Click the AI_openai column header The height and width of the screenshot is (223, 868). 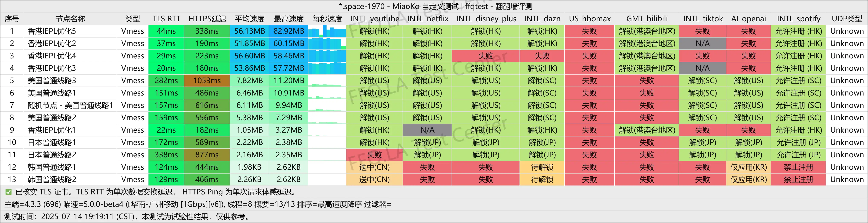tap(748, 19)
